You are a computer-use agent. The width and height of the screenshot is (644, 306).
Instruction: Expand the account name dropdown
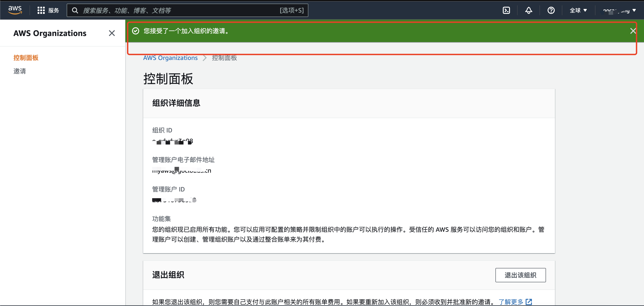tap(620, 11)
